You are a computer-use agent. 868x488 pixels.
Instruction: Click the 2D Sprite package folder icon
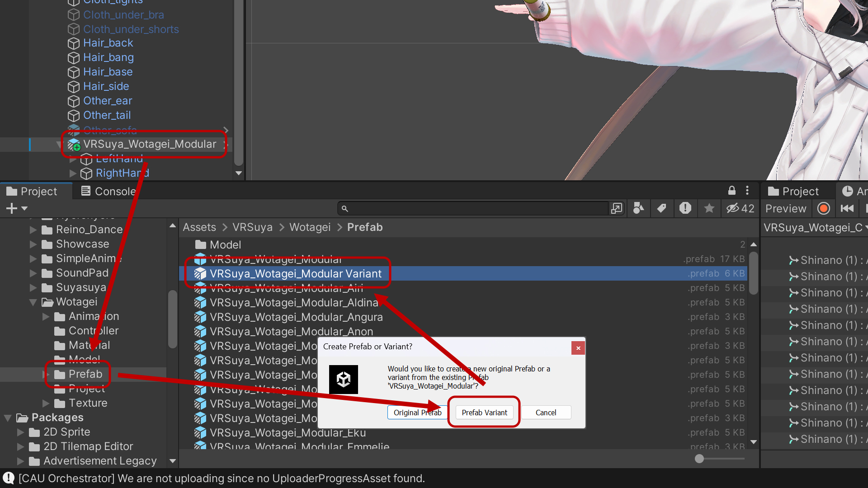34,432
